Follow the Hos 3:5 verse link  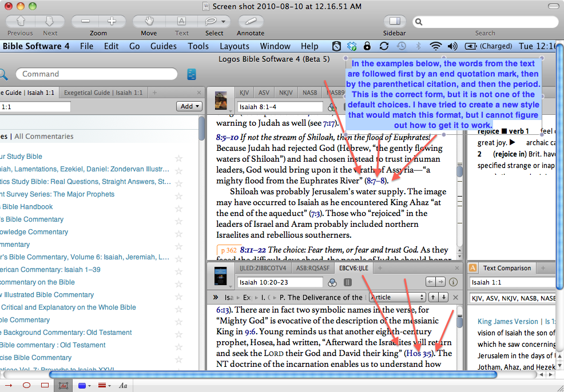(419, 354)
